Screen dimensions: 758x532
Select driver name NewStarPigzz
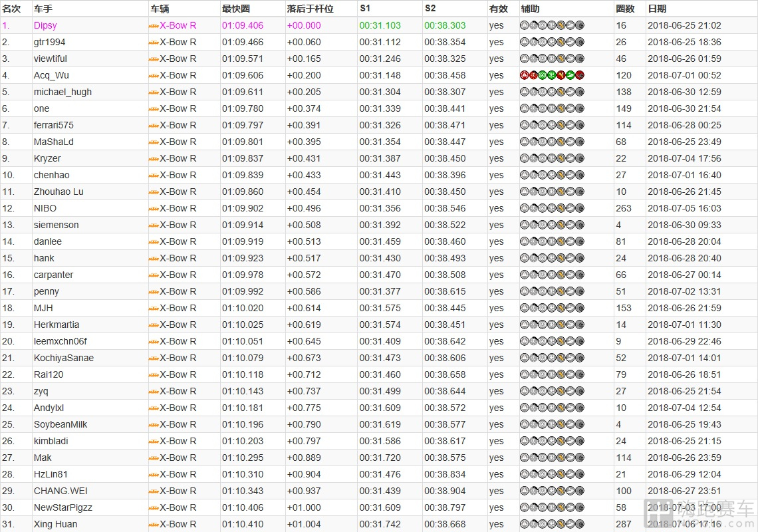pyautogui.click(x=63, y=508)
